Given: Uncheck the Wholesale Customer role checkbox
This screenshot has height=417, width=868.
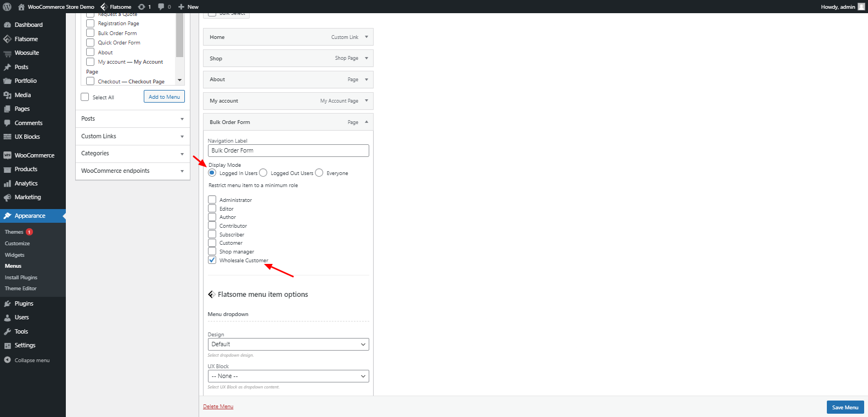Looking at the screenshot, I should 212,260.
